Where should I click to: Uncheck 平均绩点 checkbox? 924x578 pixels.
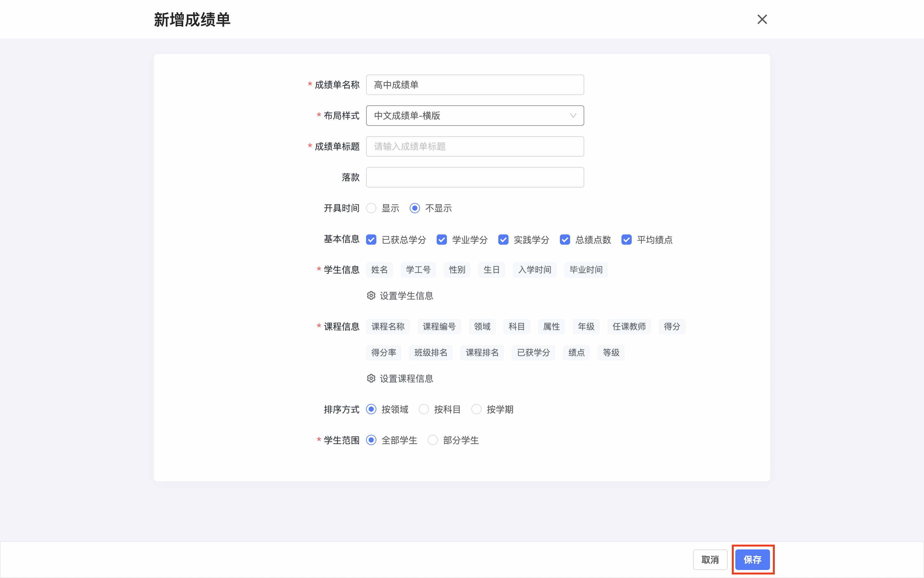(626, 240)
